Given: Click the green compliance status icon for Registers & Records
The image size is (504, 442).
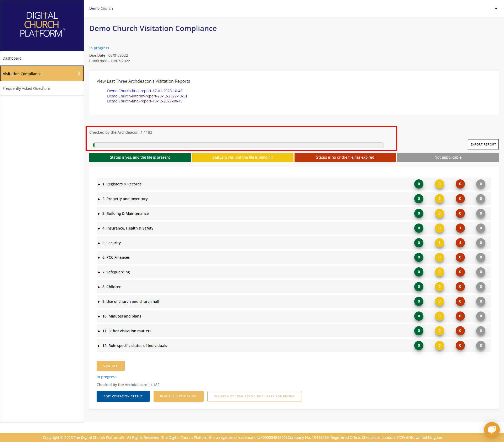Looking at the screenshot, I should tap(419, 184).
